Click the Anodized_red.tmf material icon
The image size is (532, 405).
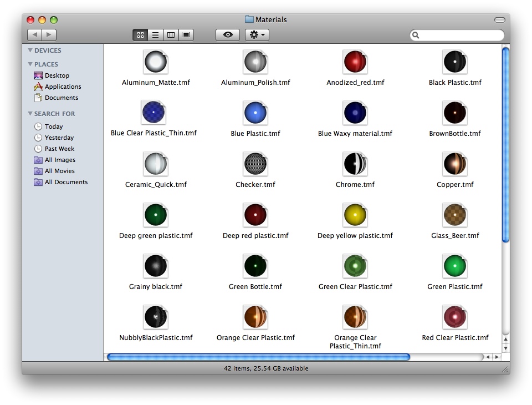pyautogui.click(x=355, y=62)
